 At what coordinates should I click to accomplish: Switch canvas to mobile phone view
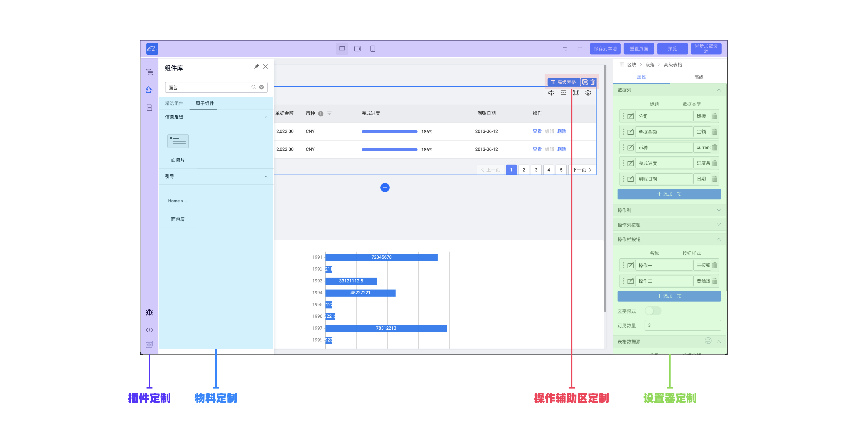click(372, 49)
